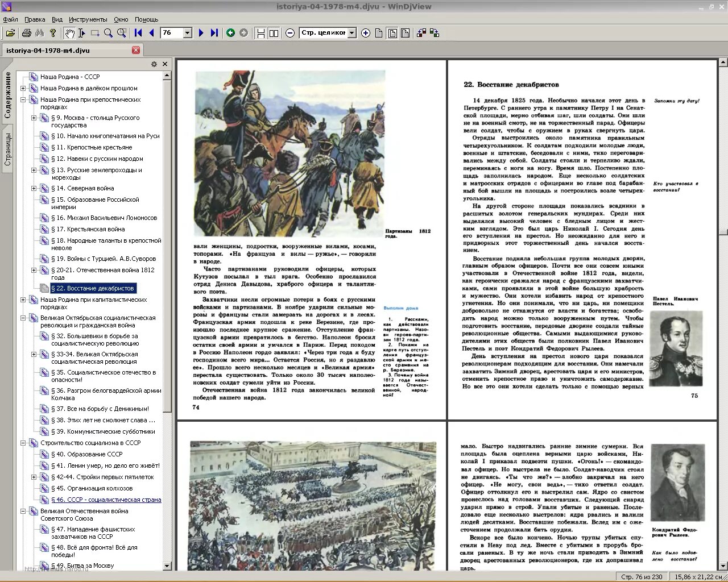Print the document with the printer icon

(26, 33)
